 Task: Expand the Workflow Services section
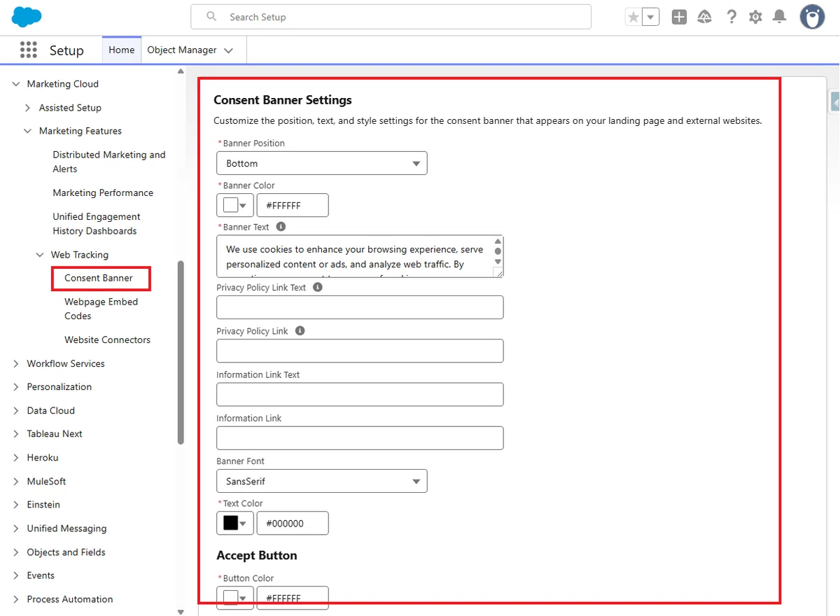pos(16,363)
